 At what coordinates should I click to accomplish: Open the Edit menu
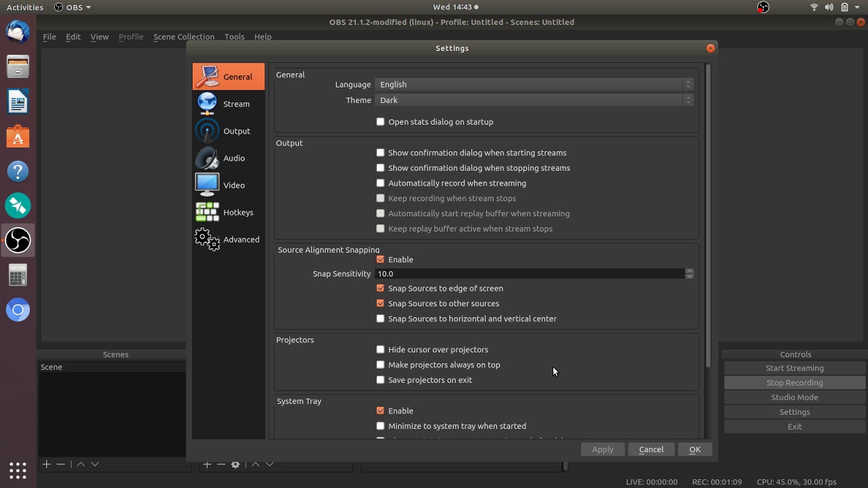[73, 37]
